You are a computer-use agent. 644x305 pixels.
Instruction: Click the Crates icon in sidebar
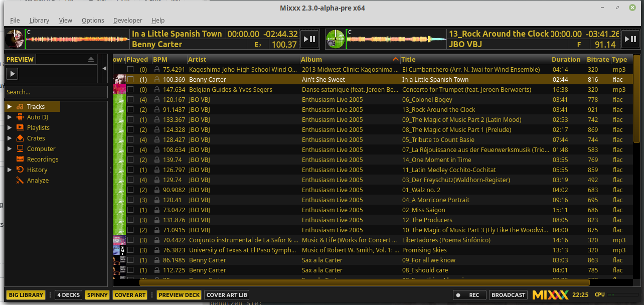[x=20, y=138]
